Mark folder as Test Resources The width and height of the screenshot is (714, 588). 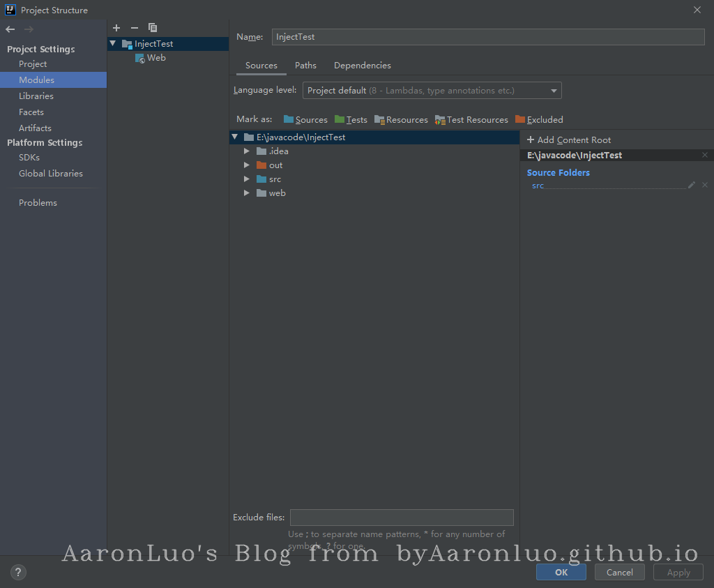[471, 120]
